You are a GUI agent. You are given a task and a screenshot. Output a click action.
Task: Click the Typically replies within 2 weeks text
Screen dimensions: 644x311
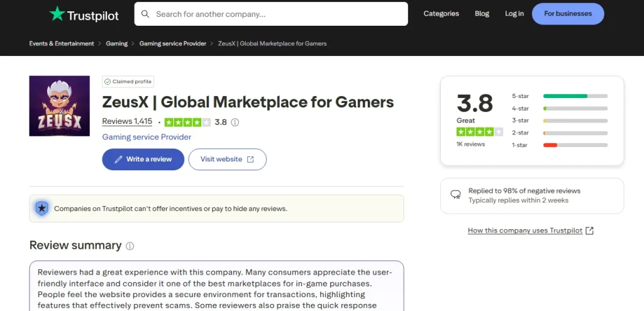(x=518, y=200)
